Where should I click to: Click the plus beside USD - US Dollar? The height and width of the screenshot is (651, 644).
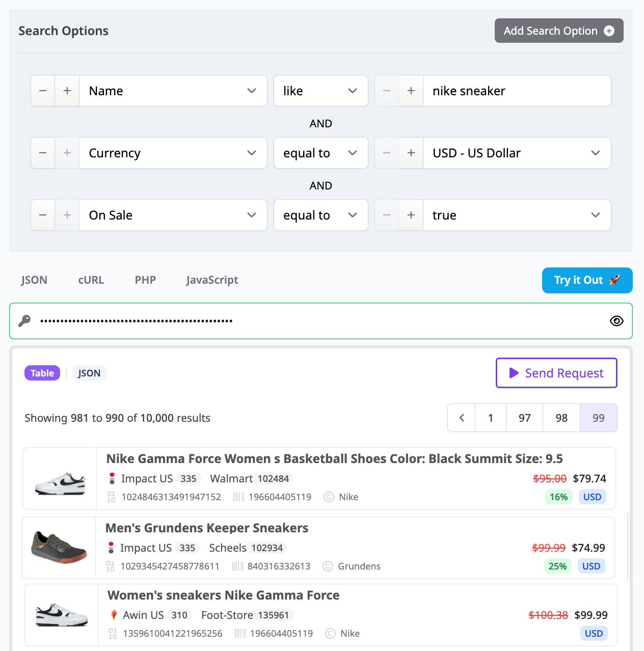click(x=411, y=153)
